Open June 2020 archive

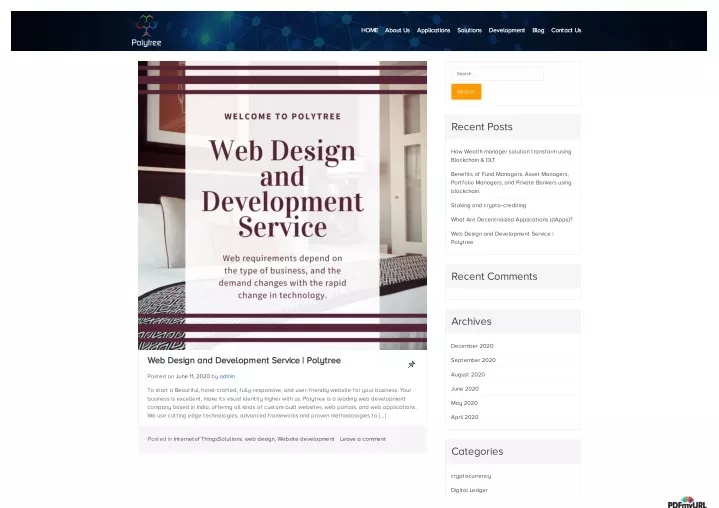(x=465, y=389)
